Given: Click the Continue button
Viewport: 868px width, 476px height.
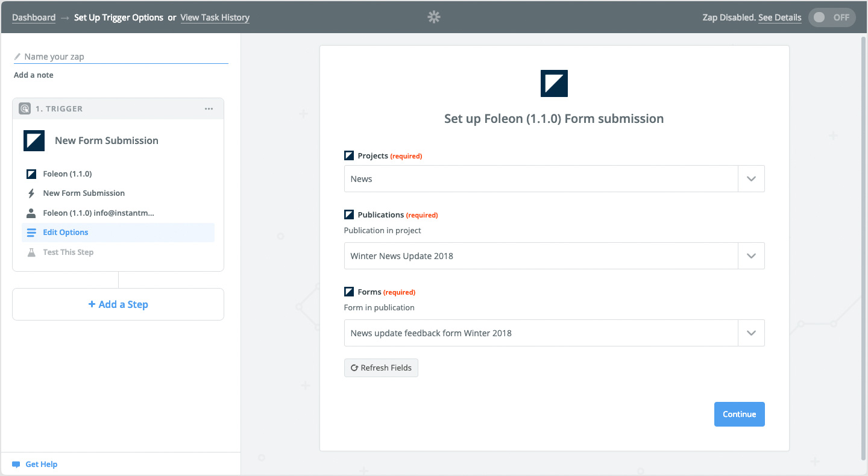Looking at the screenshot, I should point(739,415).
